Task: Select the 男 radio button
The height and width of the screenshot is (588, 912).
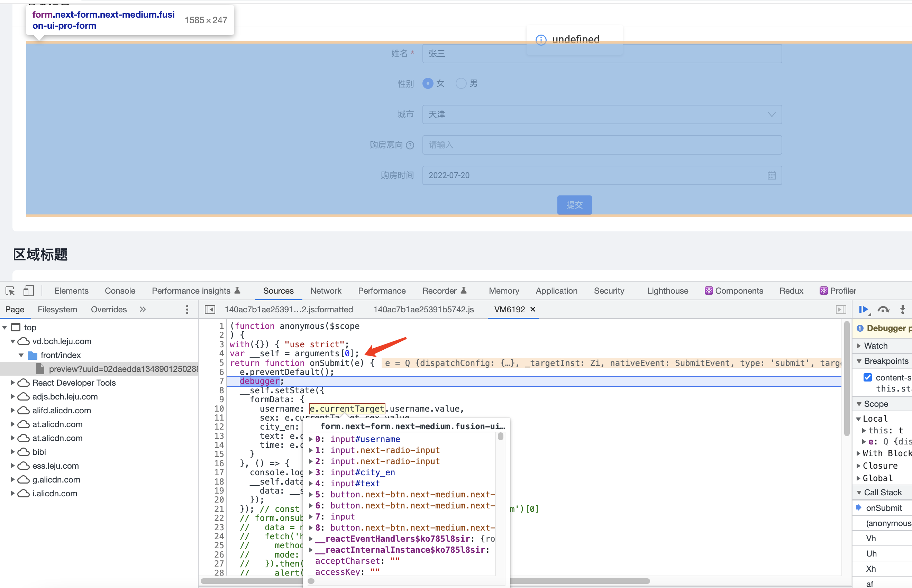Action: pyautogui.click(x=461, y=83)
